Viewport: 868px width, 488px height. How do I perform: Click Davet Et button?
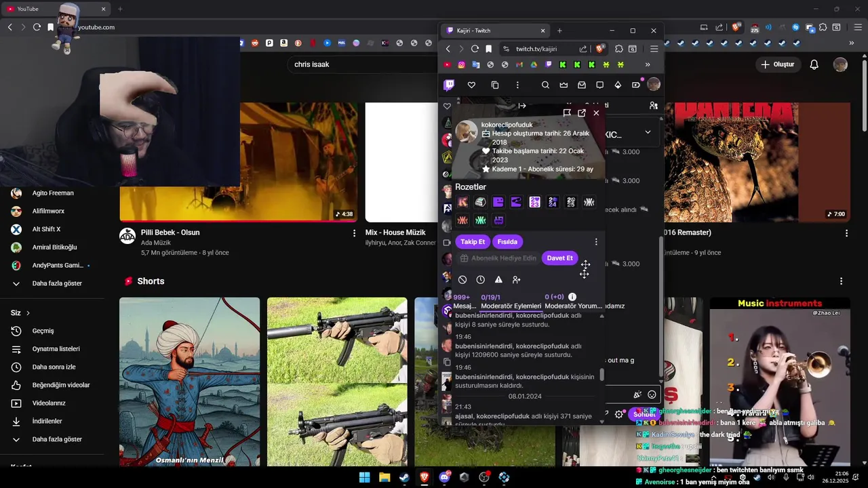point(560,258)
